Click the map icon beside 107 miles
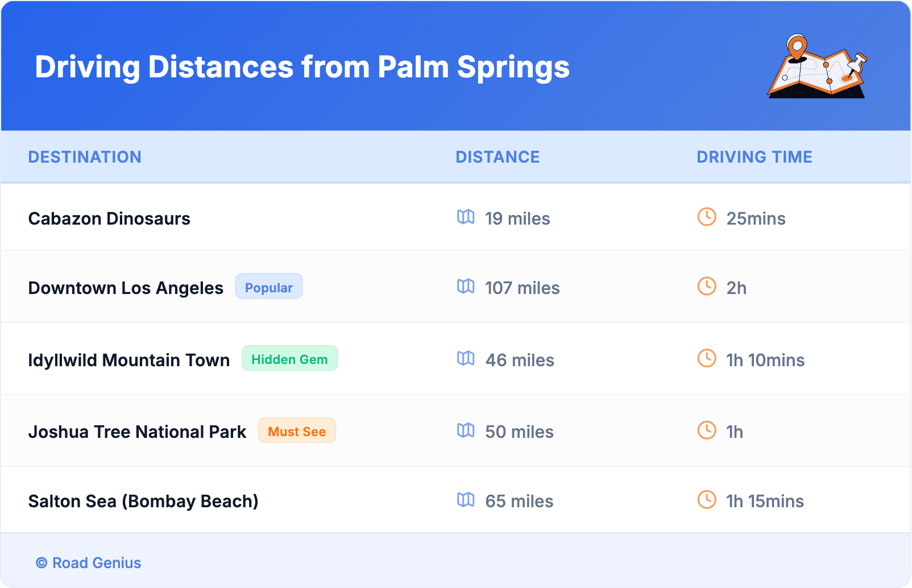The image size is (912, 588). coord(466,286)
